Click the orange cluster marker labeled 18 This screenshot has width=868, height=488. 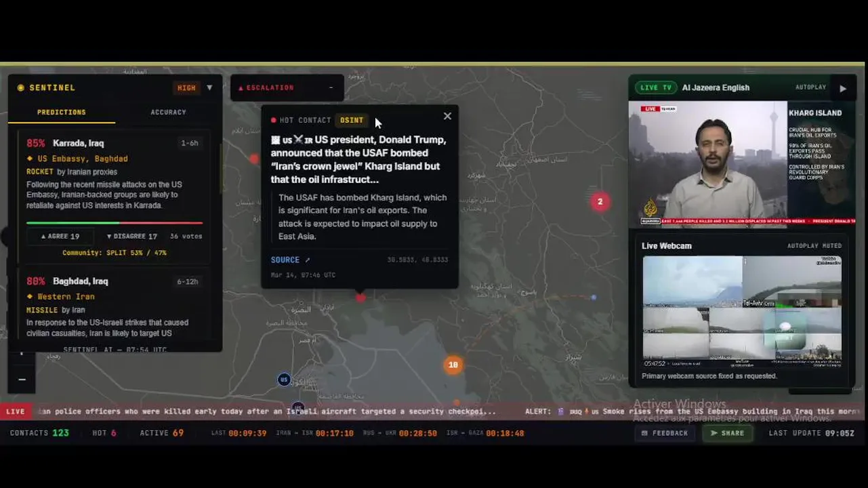pyautogui.click(x=453, y=365)
